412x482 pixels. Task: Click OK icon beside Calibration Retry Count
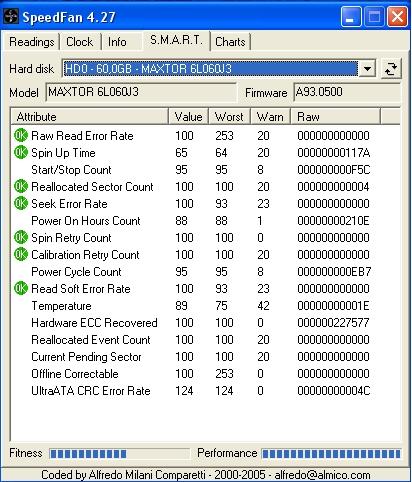click(x=20, y=255)
